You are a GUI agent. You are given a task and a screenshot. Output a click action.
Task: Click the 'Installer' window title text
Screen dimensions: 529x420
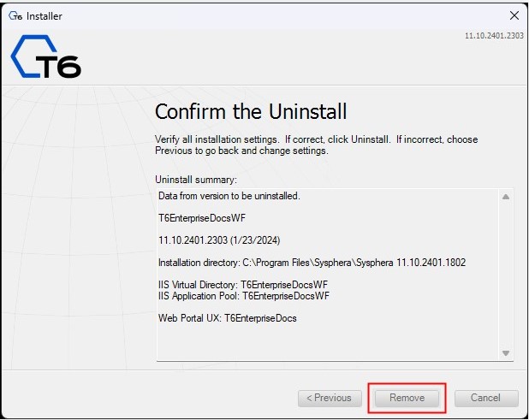pos(45,16)
